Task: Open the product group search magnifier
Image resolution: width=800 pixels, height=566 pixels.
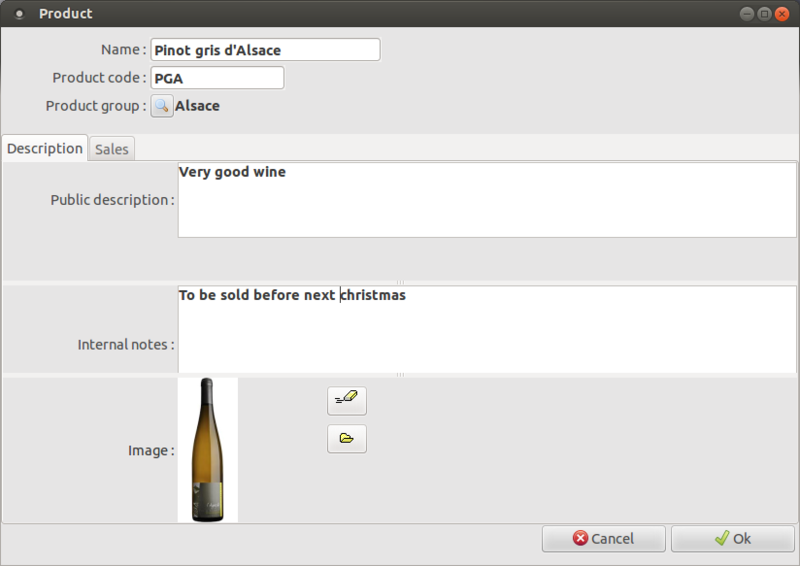Action: pyautogui.click(x=162, y=106)
